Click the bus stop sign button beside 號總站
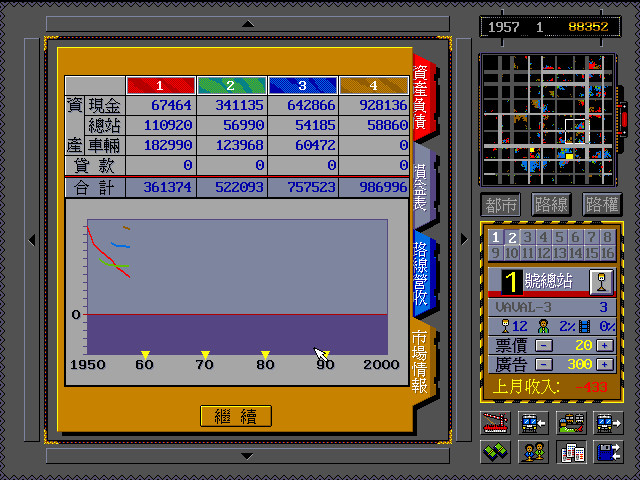The height and width of the screenshot is (480, 640). [x=601, y=282]
